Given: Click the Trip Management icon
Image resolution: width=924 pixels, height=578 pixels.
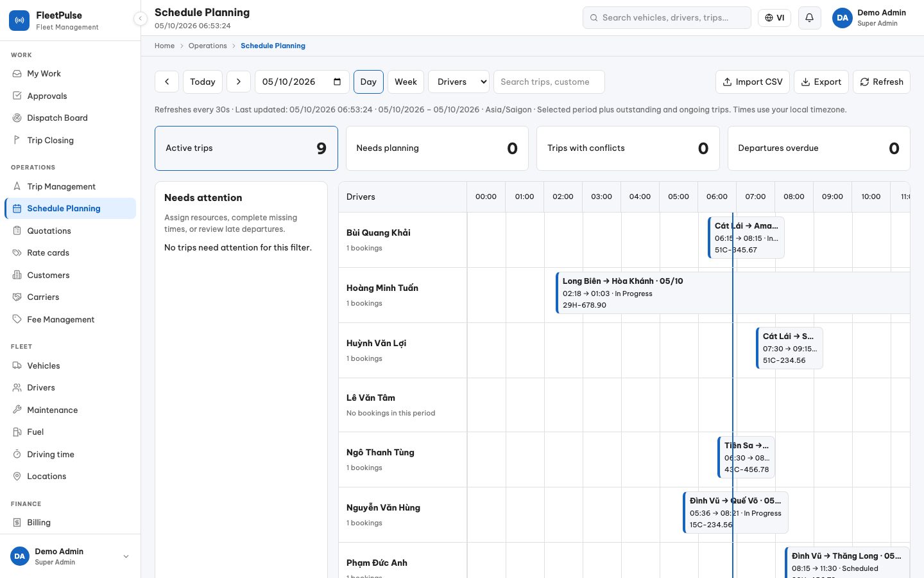Looking at the screenshot, I should click(17, 186).
